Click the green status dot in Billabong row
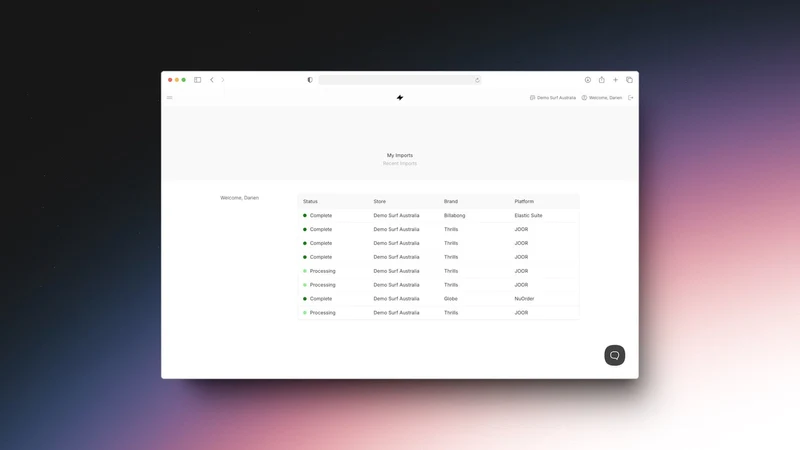The height and width of the screenshot is (450, 800). (x=305, y=215)
